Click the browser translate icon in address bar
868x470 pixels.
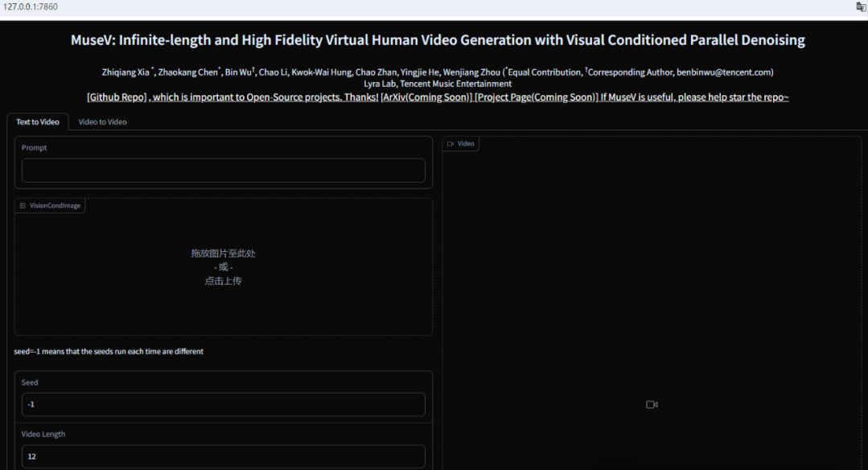point(860,6)
